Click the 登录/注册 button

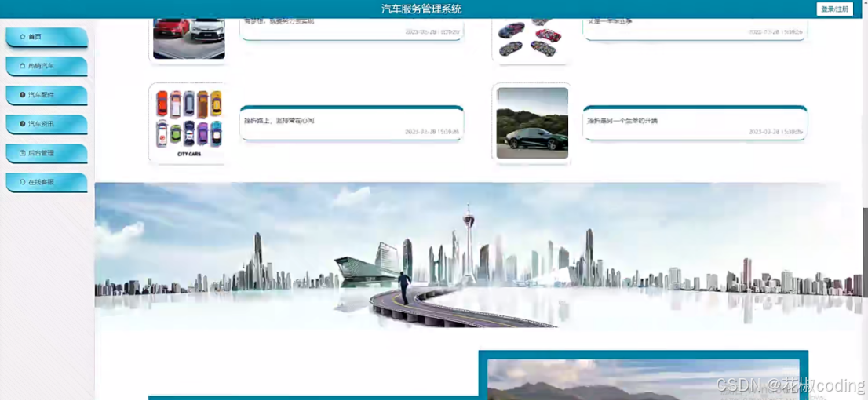click(834, 9)
